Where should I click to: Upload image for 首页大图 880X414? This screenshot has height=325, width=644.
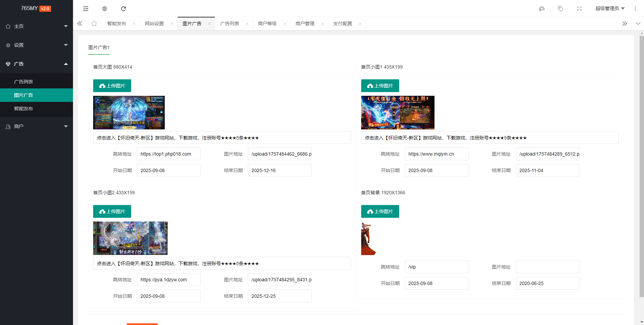(x=112, y=85)
